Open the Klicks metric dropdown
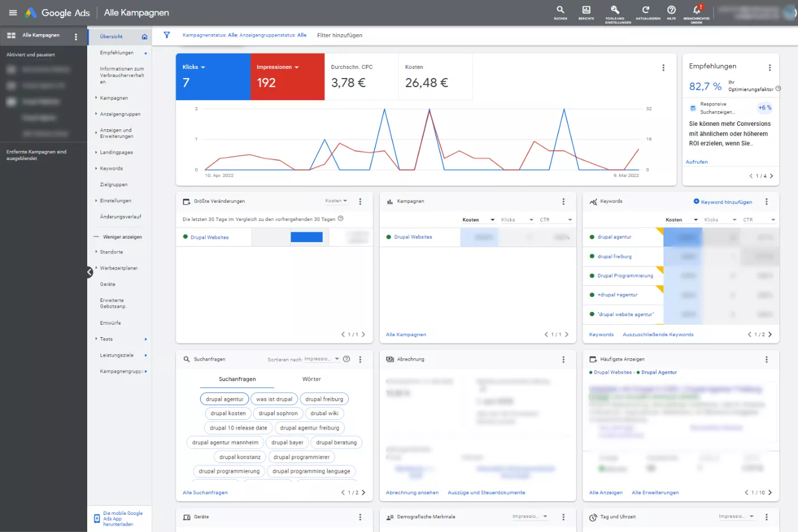This screenshot has width=798, height=532. coord(194,67)
